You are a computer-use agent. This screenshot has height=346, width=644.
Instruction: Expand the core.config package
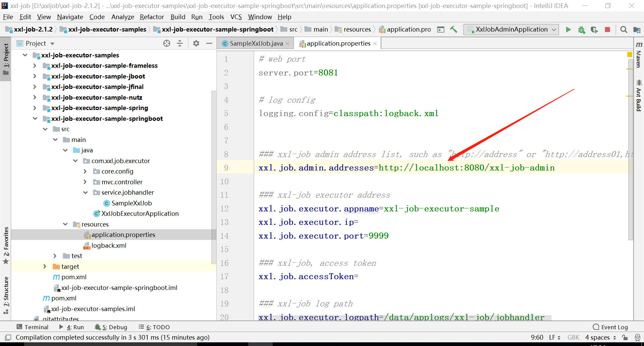(x=85, y=171)
